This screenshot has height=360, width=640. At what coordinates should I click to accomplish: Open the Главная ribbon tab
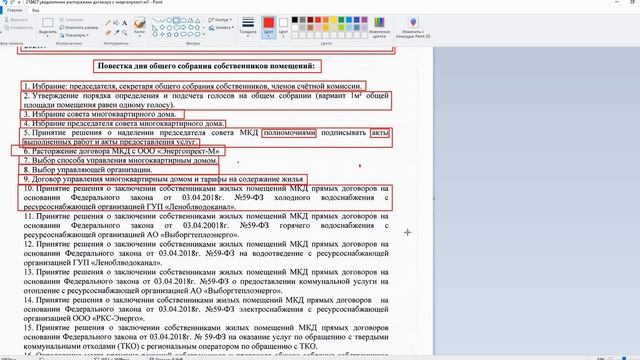coord(14,10)
